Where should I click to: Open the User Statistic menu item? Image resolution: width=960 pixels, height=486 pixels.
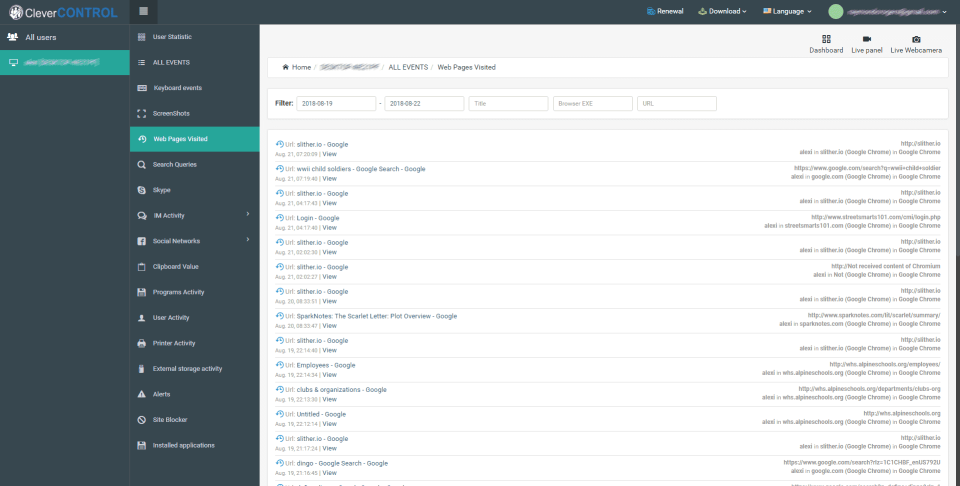pos(195,37)
